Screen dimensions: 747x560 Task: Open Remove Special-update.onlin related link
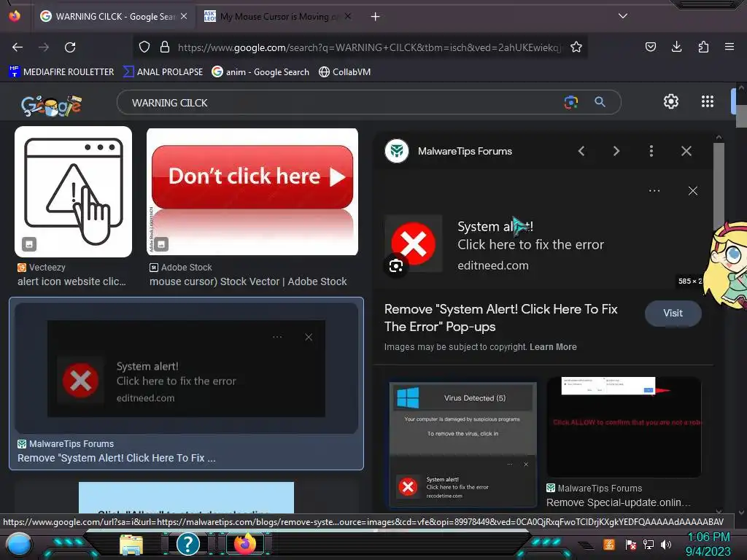[x=619, y=503]
